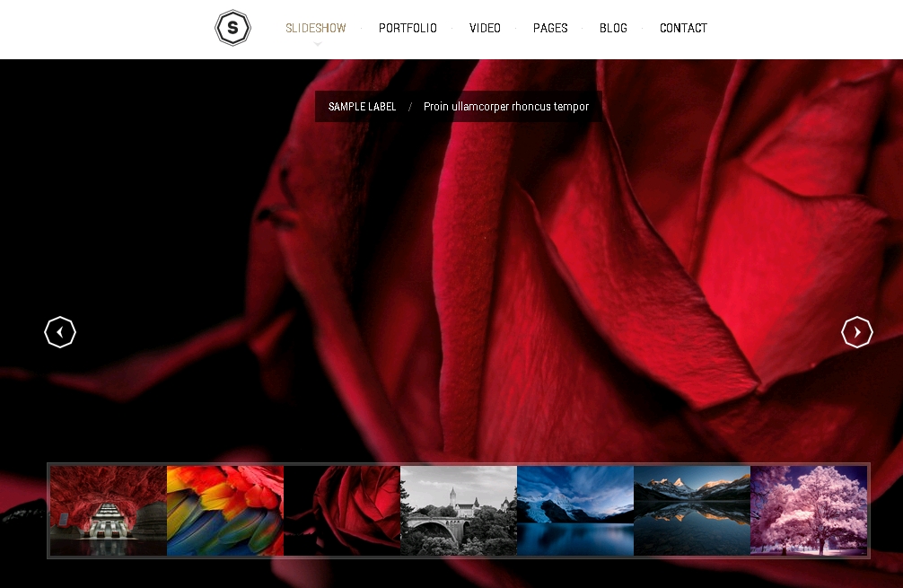Select the colorful parrot feathers thumbnail
Viewport: 903px width, 588px height.
point(224,511)
